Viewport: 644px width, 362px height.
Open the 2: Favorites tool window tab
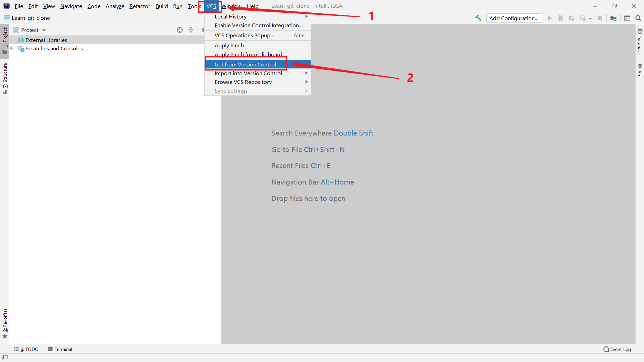[x=5, y=324]
